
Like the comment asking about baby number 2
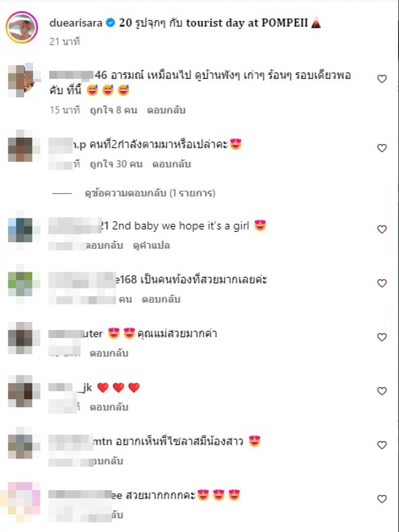pos(382,148)
